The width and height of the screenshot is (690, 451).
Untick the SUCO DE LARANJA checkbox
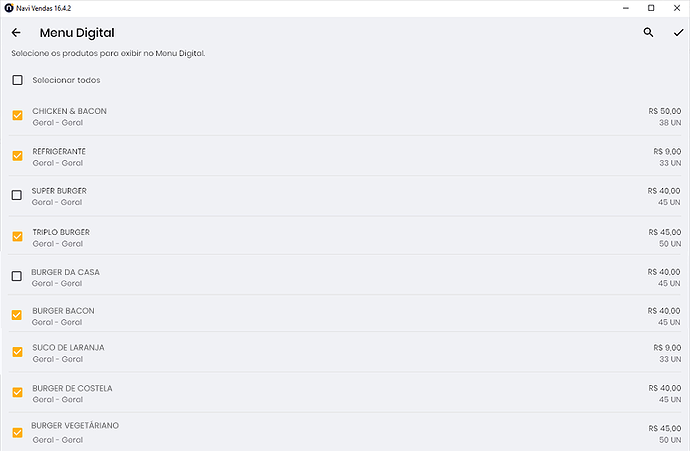click(17, 352)
